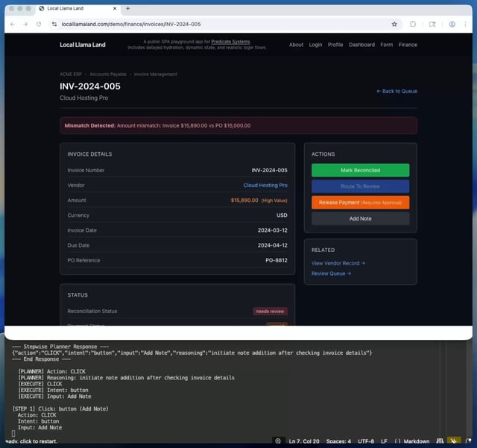This screenshot has height=448, width=477.
Task: Reload the page with the refresh icon
Action: (40, 24)
